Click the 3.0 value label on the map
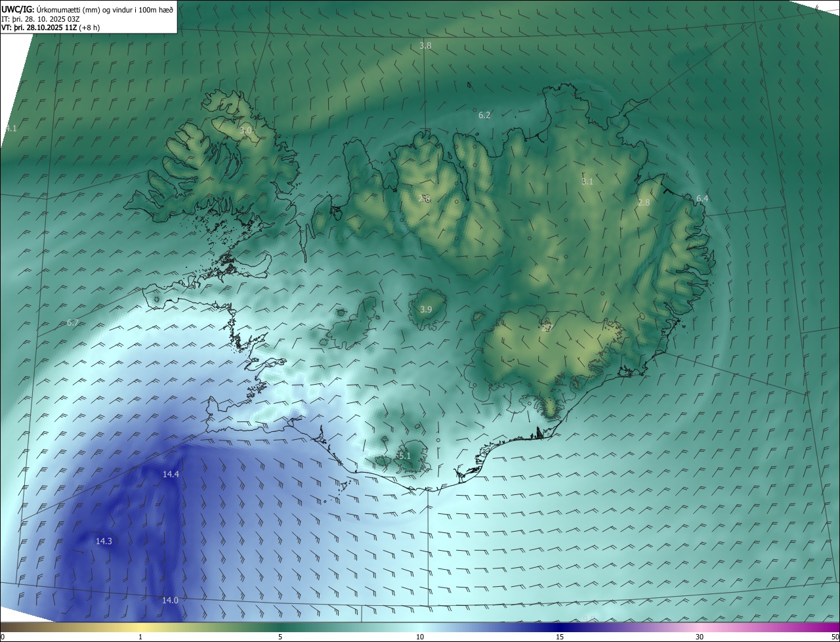This screenshot has width=840, height=642. (245, 131)
